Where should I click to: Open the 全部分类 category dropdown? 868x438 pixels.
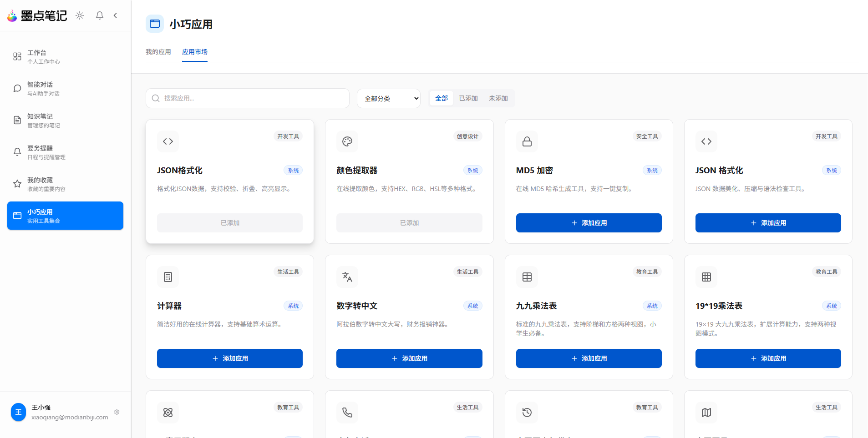[x=389, y=98]
